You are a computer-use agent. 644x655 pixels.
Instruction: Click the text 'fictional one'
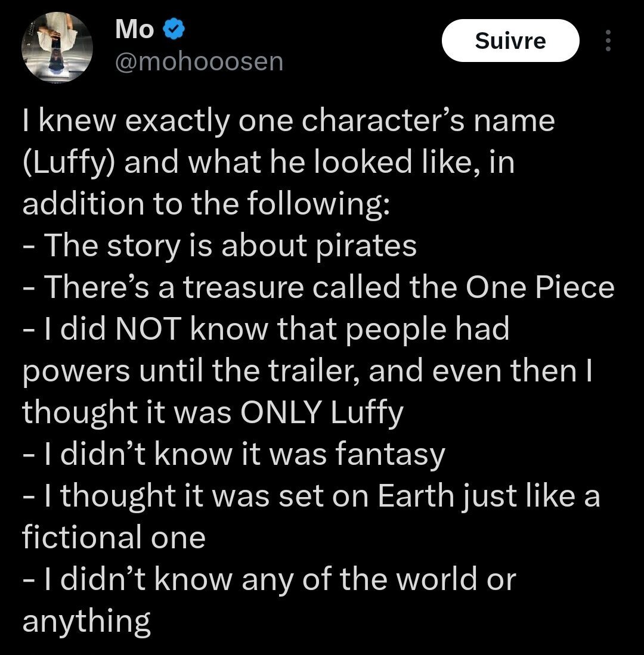[x=114, y=537]
